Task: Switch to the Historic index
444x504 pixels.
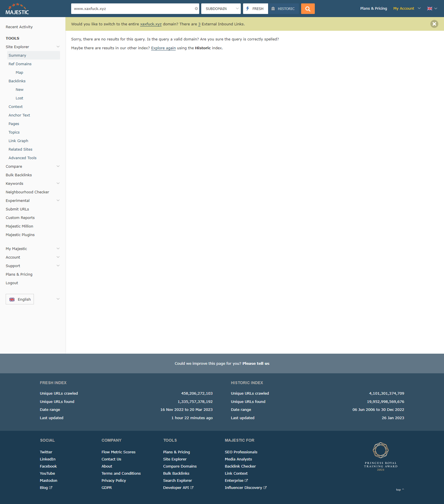Action: coord(283,9)
